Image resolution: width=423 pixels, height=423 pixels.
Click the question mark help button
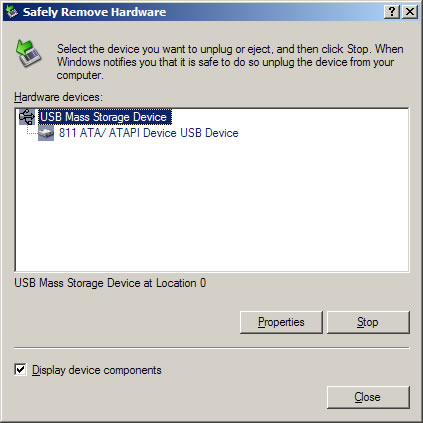coord(392,12)
